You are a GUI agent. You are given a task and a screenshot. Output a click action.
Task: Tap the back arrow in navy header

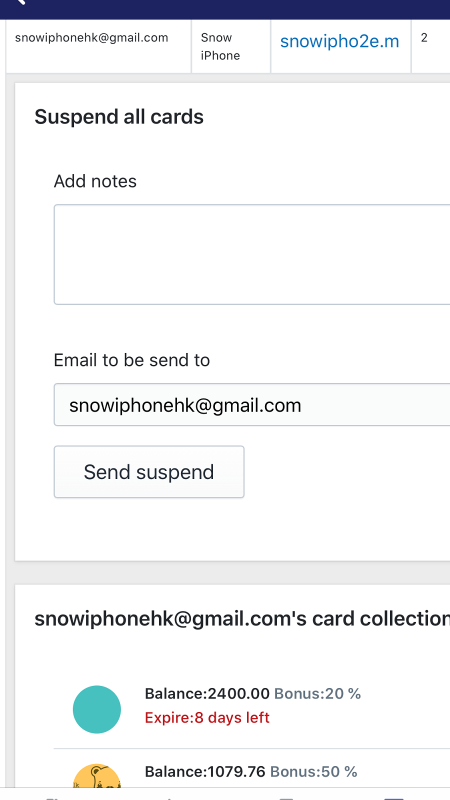(x=20, y=2)
